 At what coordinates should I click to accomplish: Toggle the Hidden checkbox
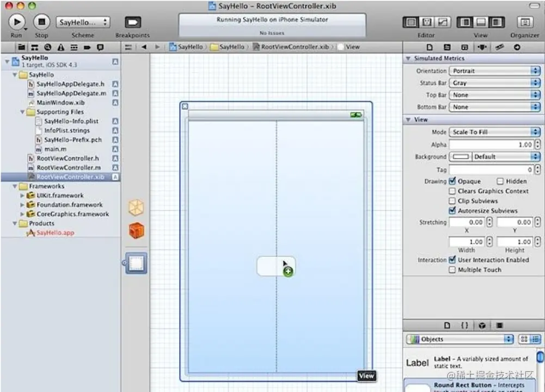pyautogui.click(x=500, y=181)
